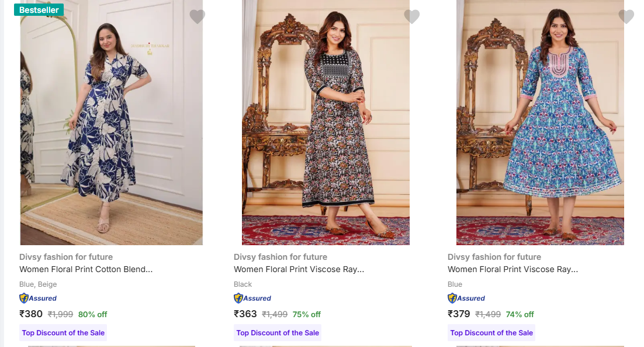
Task: Open Women Floral Print Cotton Blend listing
Action: point(86,270)
